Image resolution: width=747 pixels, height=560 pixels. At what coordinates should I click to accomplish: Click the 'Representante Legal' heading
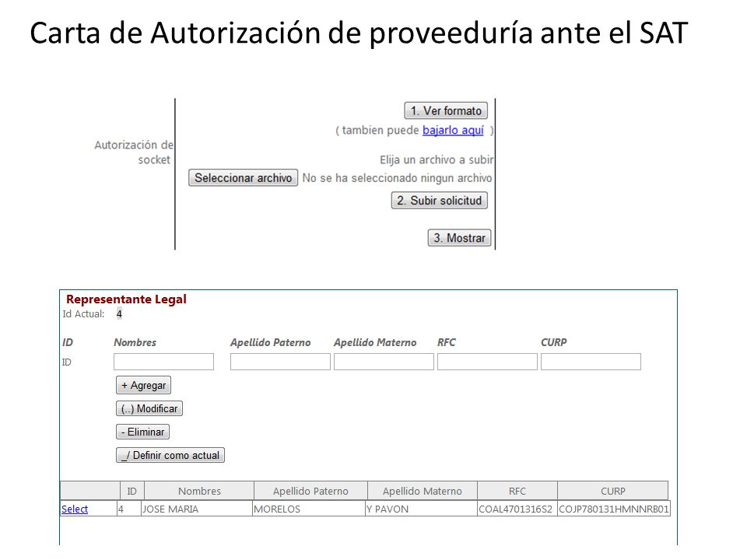pyautogui.click(x=126, y=299)
